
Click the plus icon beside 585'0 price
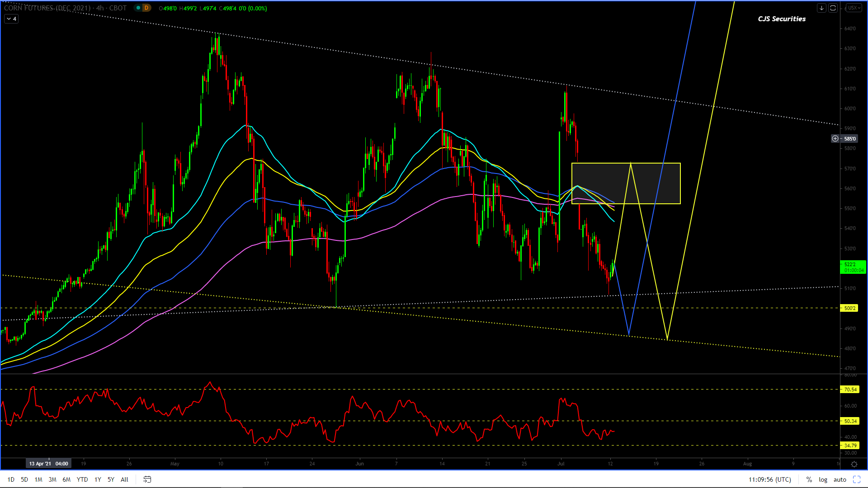click(x=835, y=139)
